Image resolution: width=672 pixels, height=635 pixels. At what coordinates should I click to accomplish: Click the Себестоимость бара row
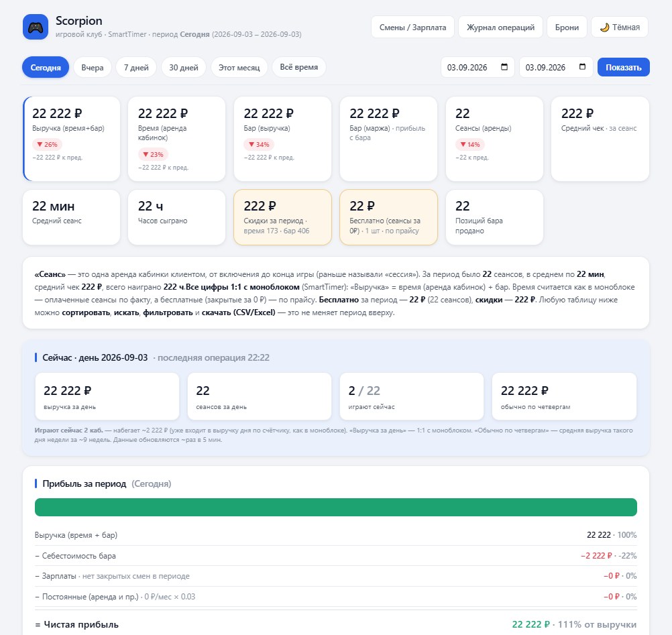[335, 556]
